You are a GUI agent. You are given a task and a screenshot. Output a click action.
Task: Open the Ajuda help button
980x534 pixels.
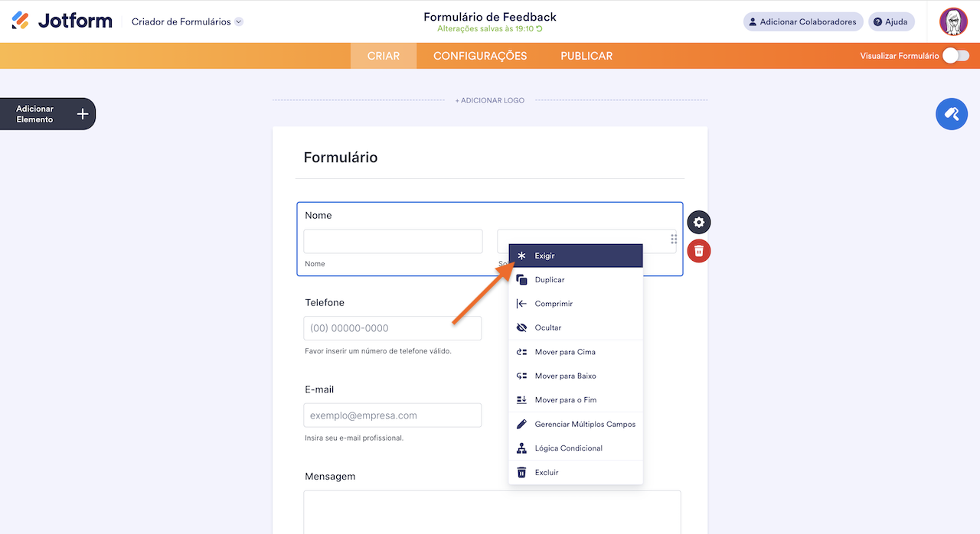[891, 21]
